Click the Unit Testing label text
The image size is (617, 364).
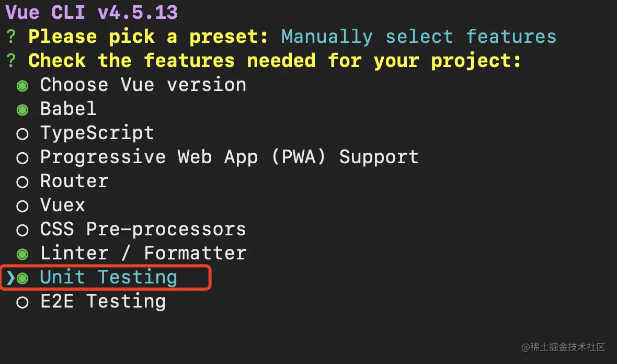tap(109, 277)
